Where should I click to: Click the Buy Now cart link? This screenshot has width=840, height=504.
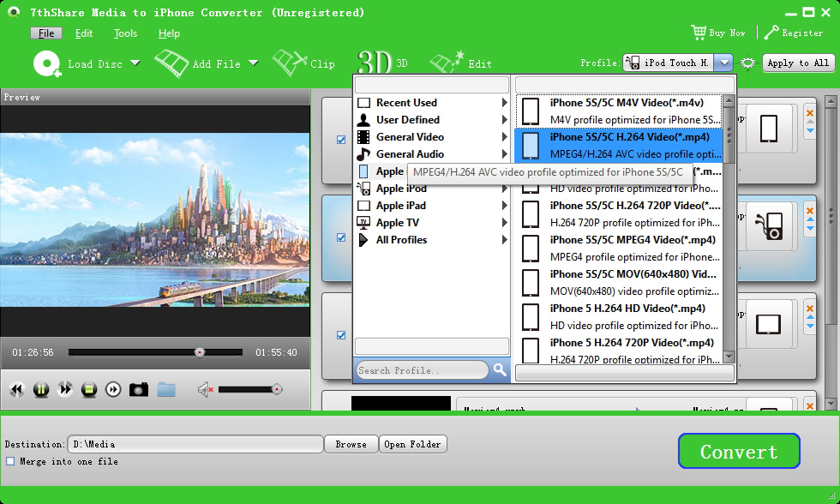coord(718,33)
